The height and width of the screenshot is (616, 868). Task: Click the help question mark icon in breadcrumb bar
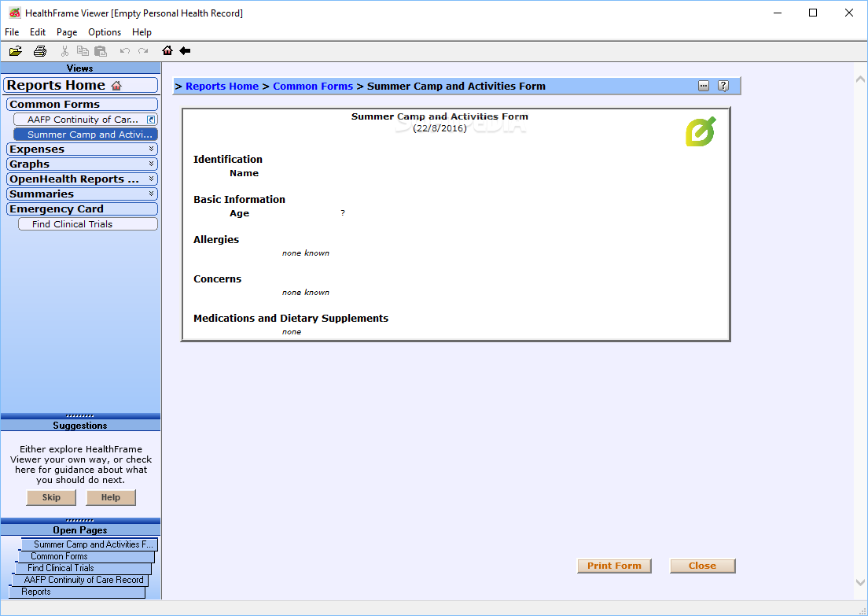click(x=723, y=86)
